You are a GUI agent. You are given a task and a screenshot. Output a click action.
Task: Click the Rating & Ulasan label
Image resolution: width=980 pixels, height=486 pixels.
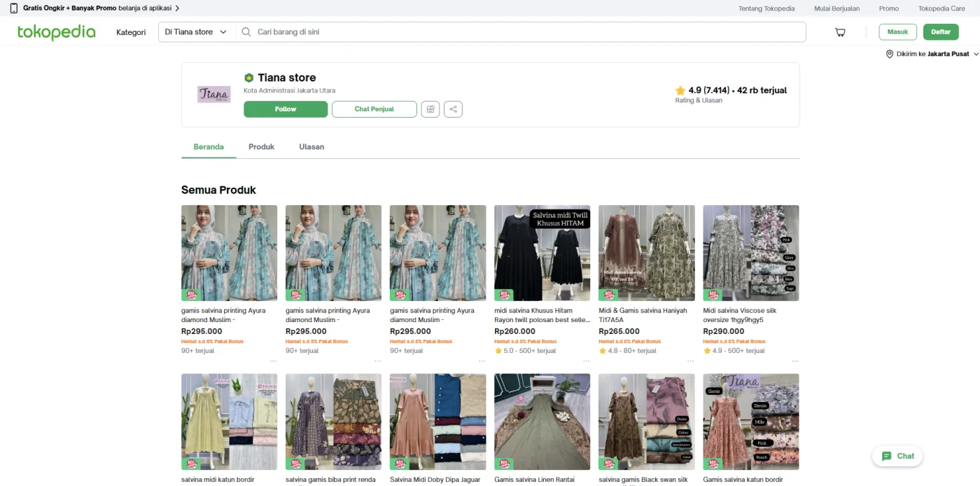699,100
